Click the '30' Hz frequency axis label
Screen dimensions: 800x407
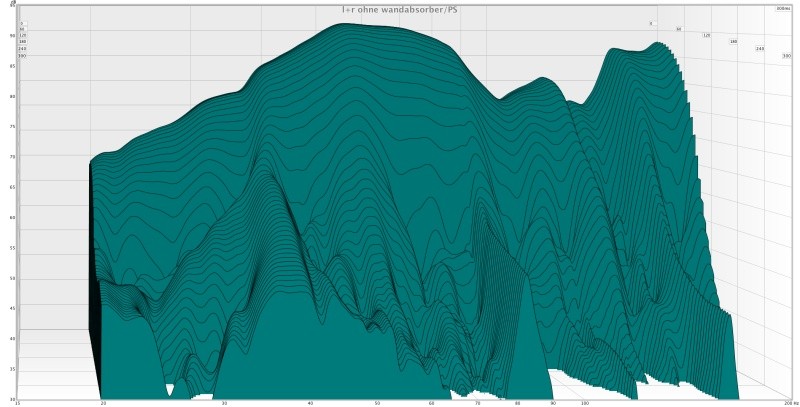pos(224,403)
